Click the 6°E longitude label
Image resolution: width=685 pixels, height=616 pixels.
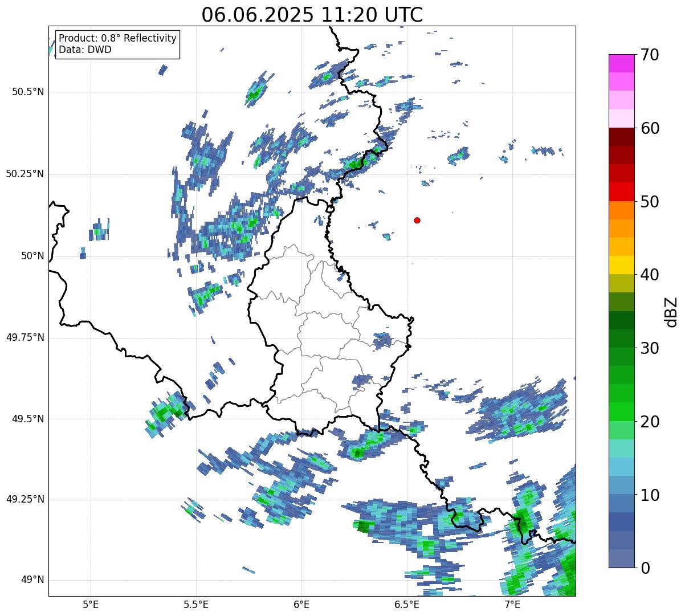coord(301,604)
